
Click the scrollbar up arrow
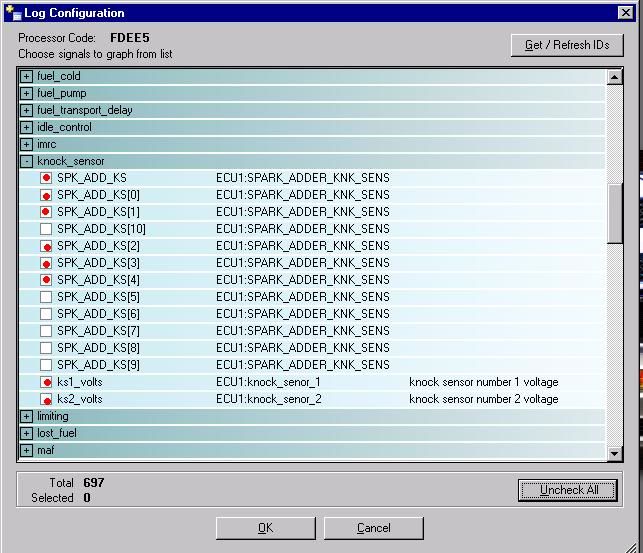point(615,77)
